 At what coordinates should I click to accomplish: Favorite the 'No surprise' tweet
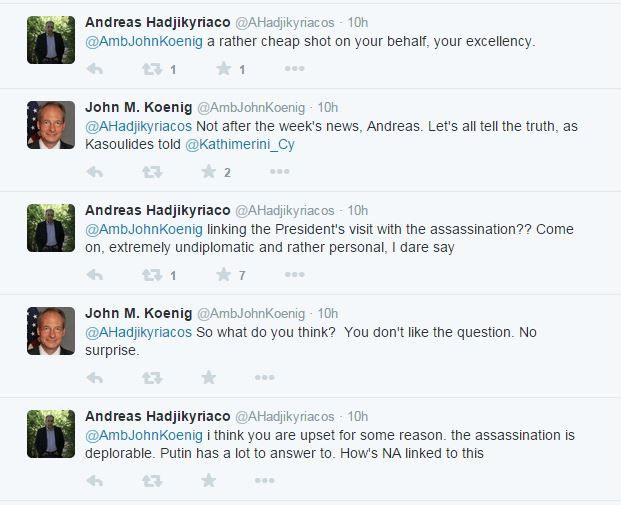click(x=209, y=378)
